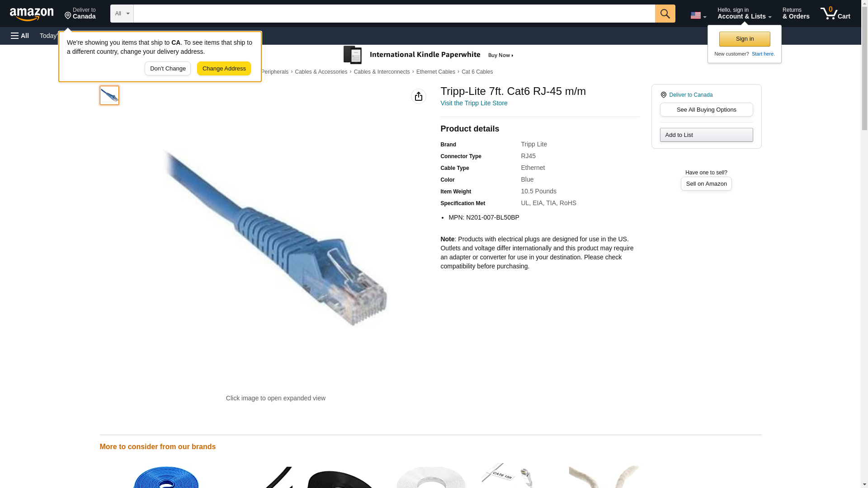This screenshot has height=488, width=868.
Task: Click the International Kindle Paperwhite banner
Action: (428, 55)
